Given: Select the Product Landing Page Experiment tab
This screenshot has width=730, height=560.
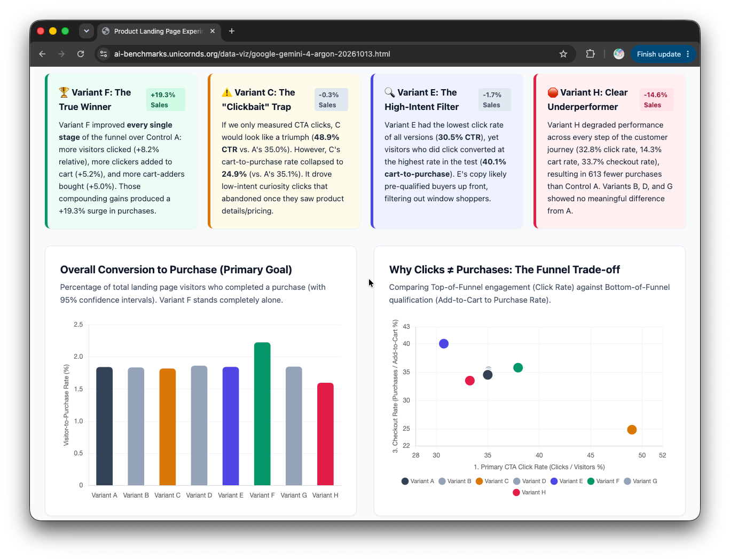Looking at the screenshot, I should [x=159, y=31].
